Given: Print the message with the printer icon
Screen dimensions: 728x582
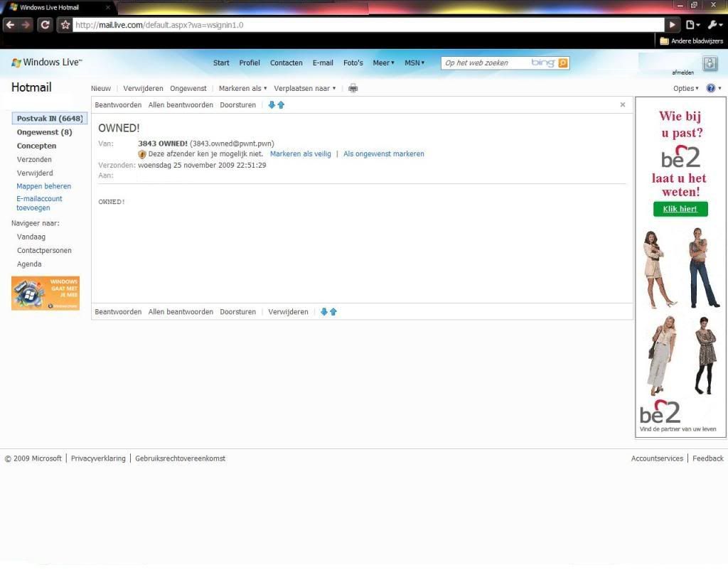Looking at the screenshot, I should (x=353, y=88).
